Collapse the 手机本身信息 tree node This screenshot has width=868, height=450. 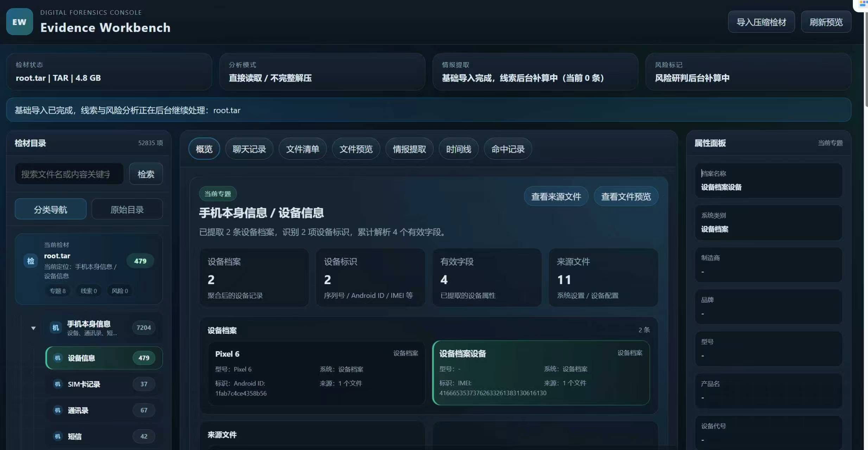click(x=33, y=328)
